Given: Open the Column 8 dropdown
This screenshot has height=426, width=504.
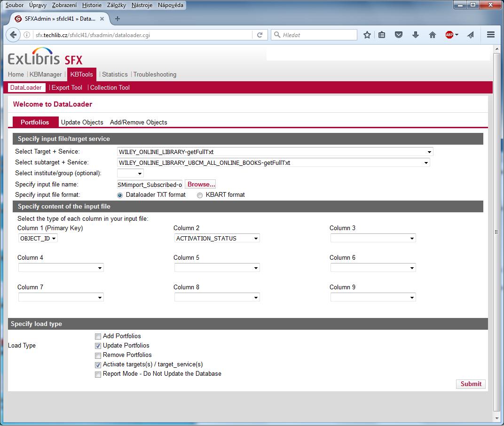Looking at the screenshot, I should click(217, 297).
